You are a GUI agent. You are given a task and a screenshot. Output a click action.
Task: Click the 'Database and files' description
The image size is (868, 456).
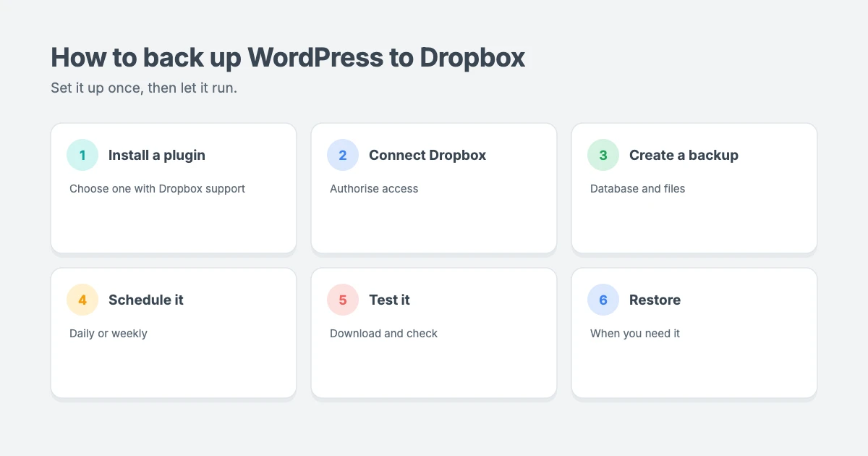(637, 189)
